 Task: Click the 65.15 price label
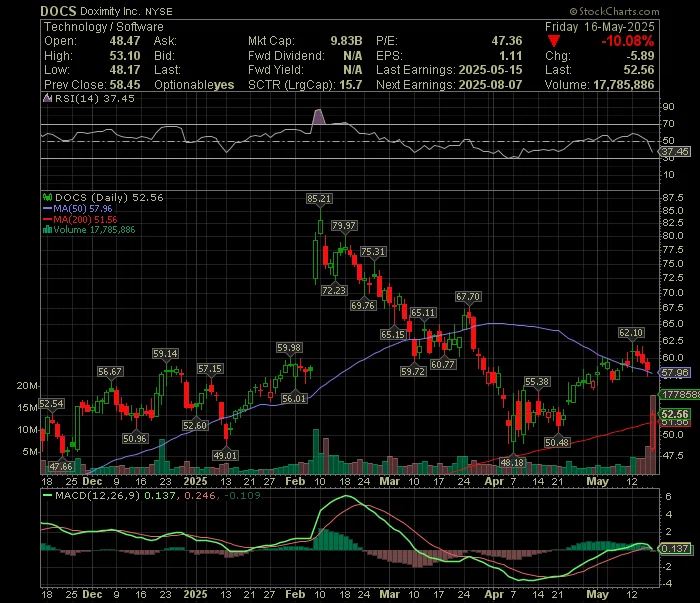(x=393, y=334)
